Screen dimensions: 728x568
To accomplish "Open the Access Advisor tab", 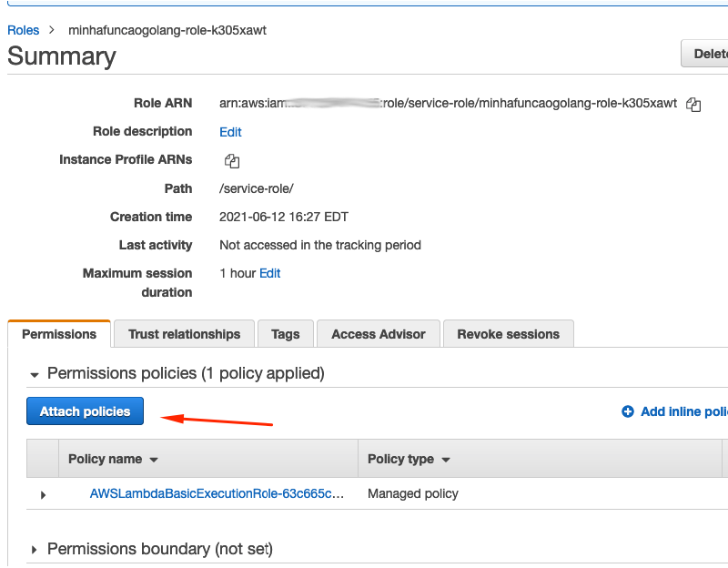I will click(378, 334).
